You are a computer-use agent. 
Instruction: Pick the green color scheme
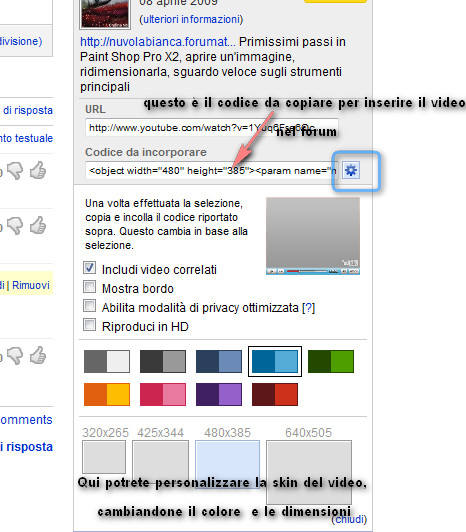click(x=331, y=361)
